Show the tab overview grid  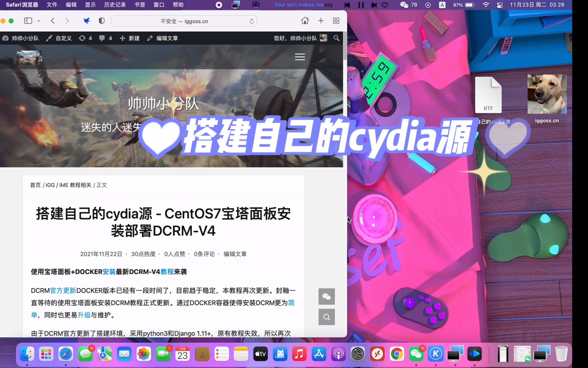tap(336, 21)
